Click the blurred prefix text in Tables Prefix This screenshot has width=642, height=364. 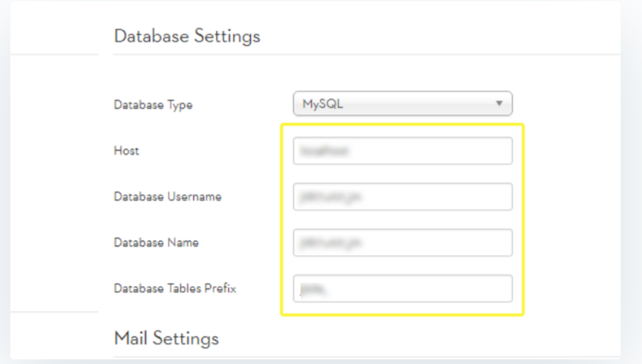click(311, 288)
